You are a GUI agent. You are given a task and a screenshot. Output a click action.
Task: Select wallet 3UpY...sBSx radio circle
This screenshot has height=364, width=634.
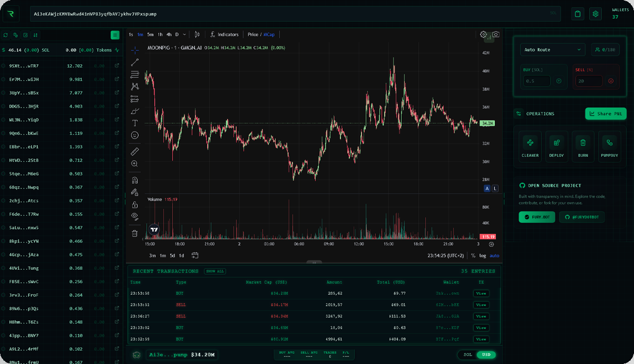[3, 93]
